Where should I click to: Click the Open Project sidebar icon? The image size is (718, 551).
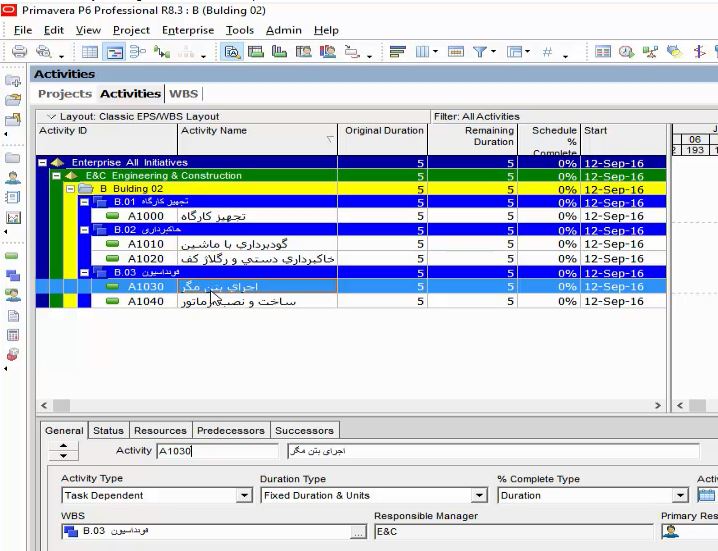pos(13,100)
